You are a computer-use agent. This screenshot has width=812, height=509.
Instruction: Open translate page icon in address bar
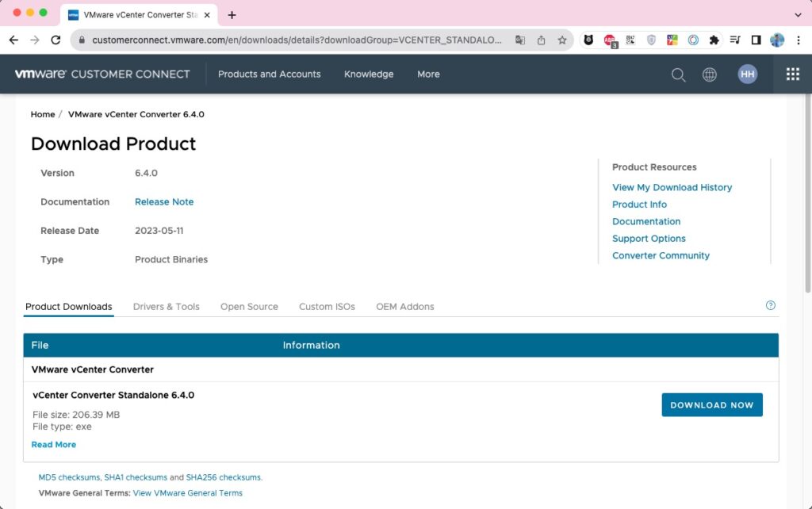520,40
